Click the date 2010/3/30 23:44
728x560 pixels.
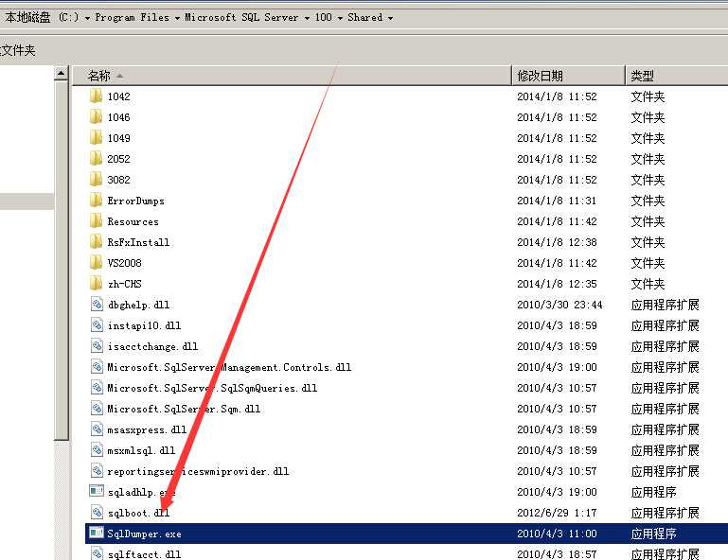(559, 305)
